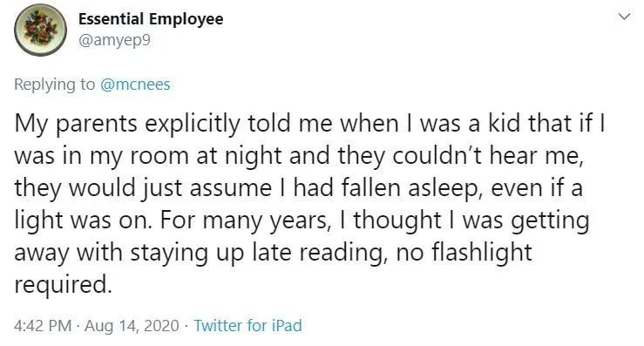Open the @amyep9 handle

[x=114, y=40]
